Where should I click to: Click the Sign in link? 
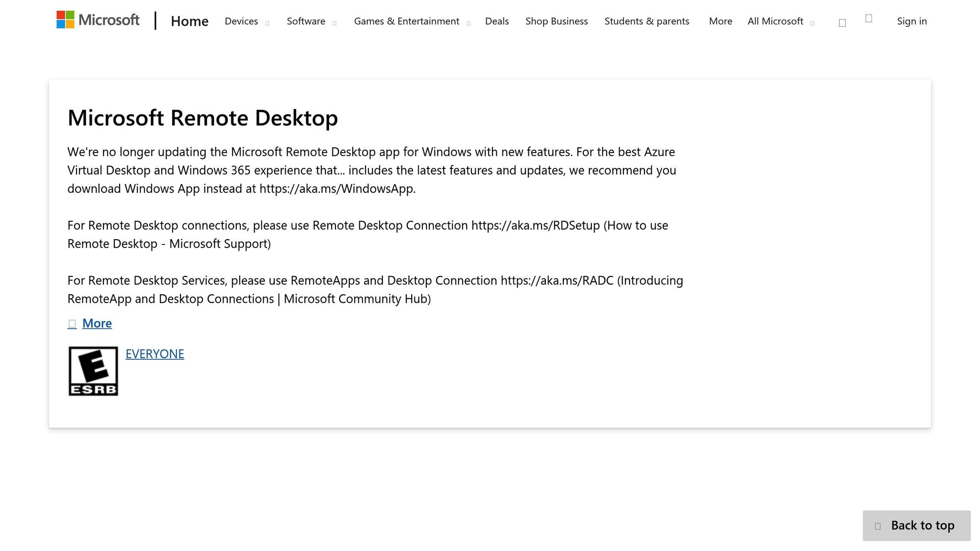pyautogui.click(x=911, y=21)
